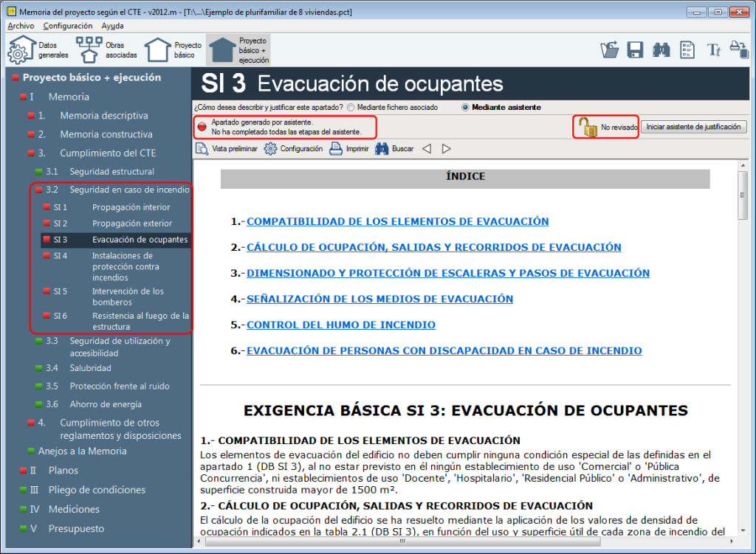The height and width of the screenshot is (554, 756).
Task: Go to previous page with left arrow
Action: coord(427,149)
